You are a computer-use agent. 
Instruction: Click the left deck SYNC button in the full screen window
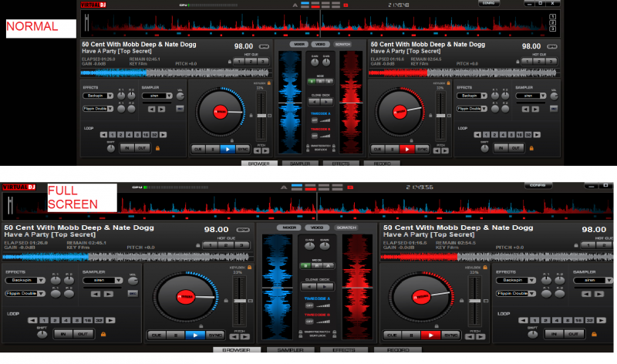215,335
